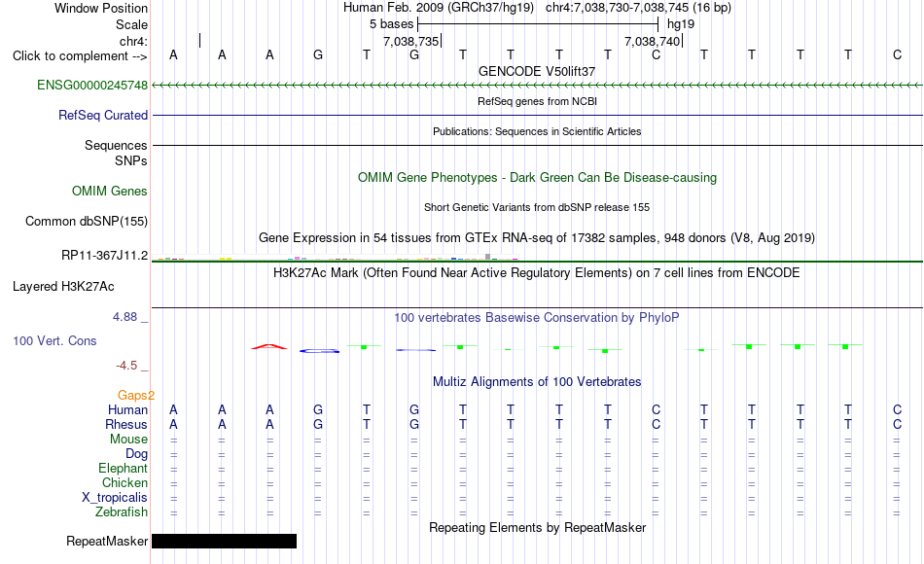Select the Dog alignment row label

[x=136, y=454]
